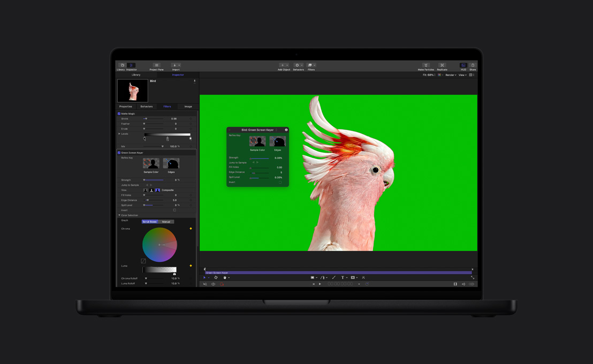593x364 pixels.
Task: Open the Image inspector tab
Action: pos(187,107)
